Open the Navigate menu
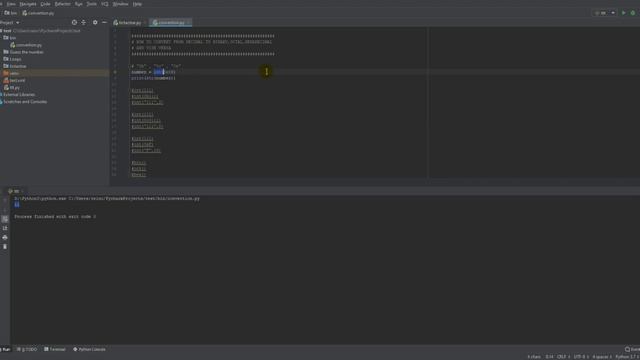 [28, 4]
